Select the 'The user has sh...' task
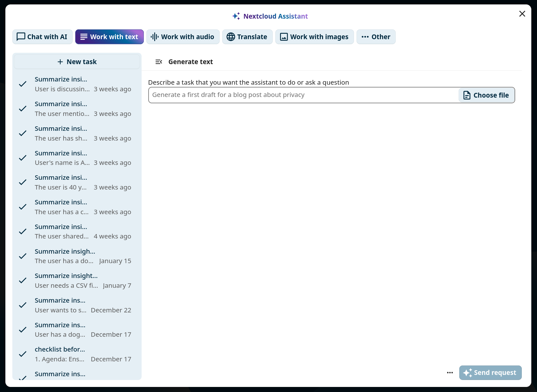The image size is (537, 392). [x=77, y=133]
